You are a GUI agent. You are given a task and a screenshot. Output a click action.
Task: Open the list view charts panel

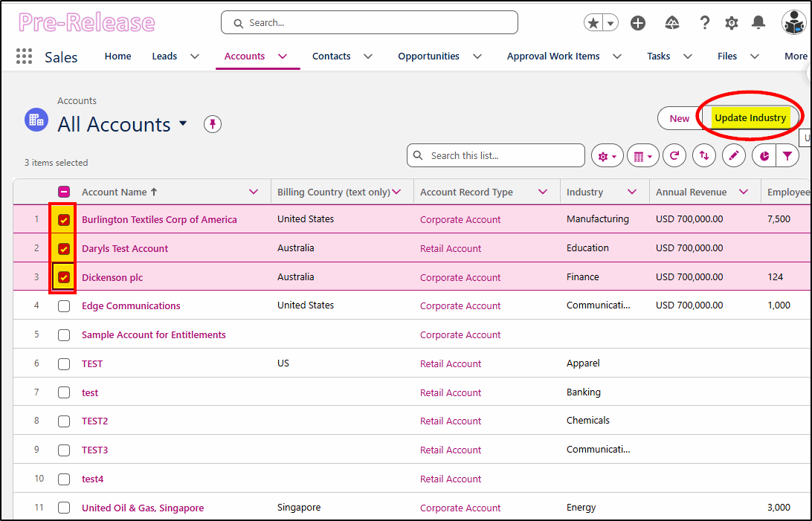pos(764,156)
